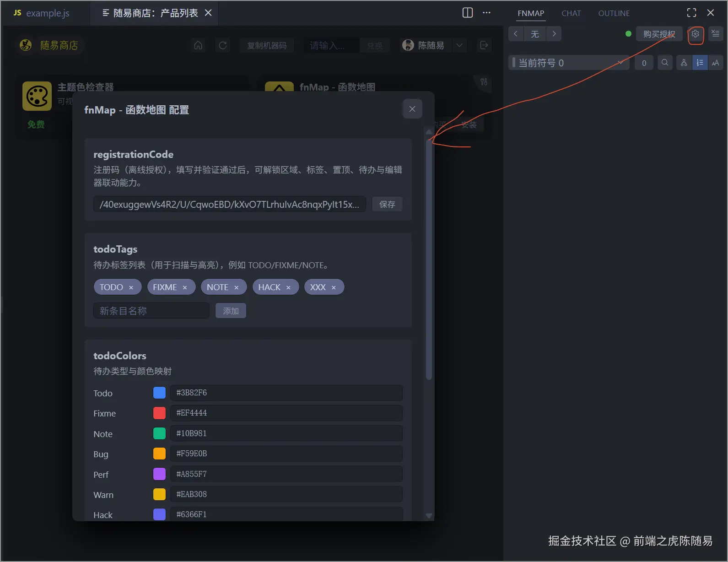Click the home icon in the store toolbar

198,45
